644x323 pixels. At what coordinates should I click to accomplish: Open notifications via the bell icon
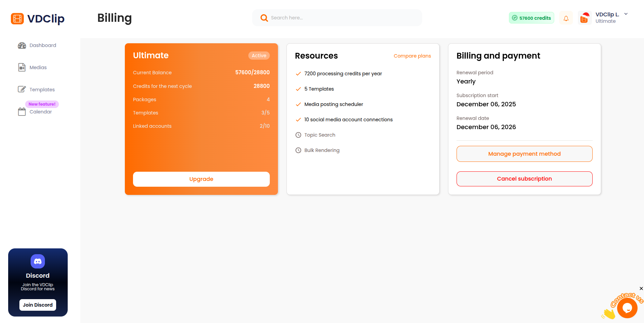[x=566, y=18]
